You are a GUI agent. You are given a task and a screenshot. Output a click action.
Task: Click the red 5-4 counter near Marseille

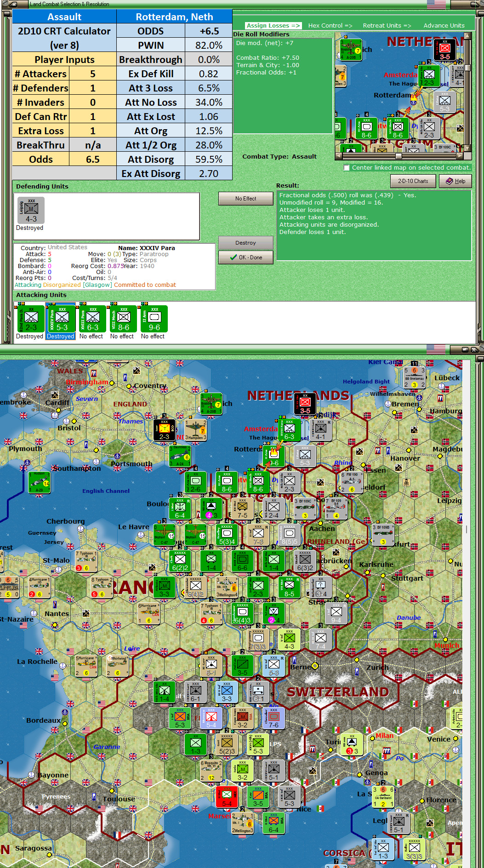[x=227, y=797]
